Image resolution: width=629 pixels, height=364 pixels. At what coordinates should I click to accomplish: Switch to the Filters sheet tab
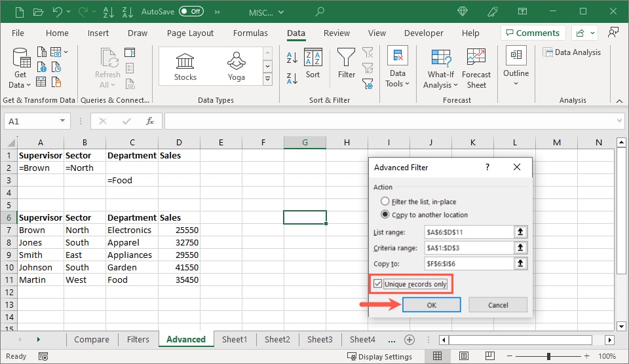[138, 339]
